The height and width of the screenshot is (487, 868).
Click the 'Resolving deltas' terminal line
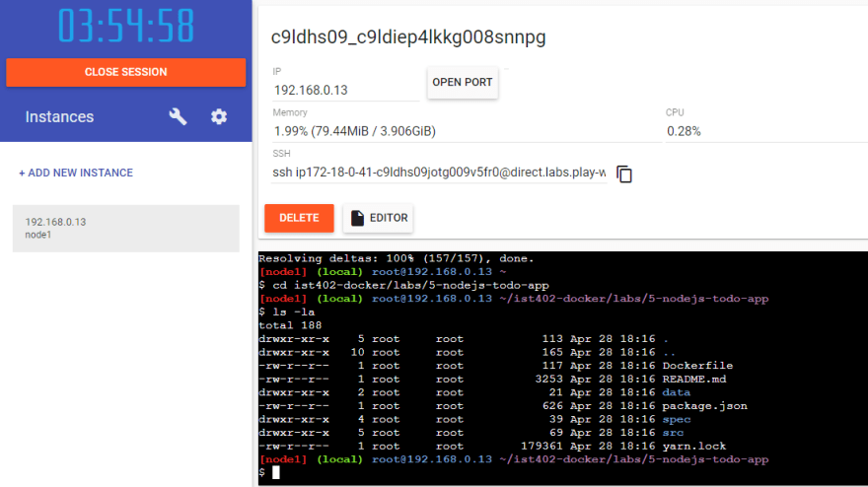point(397,258)
